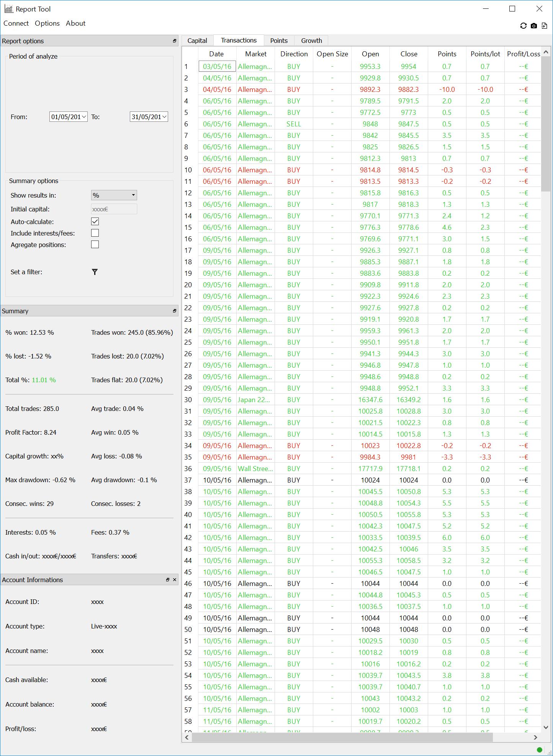Viewport: 553px width, 756px height.
Task: Click the 17718.1 close price cell
Action: (409, 469)
